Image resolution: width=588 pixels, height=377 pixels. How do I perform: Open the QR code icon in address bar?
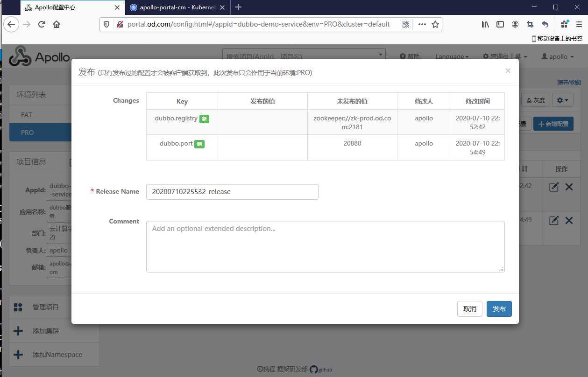[406, 24]
